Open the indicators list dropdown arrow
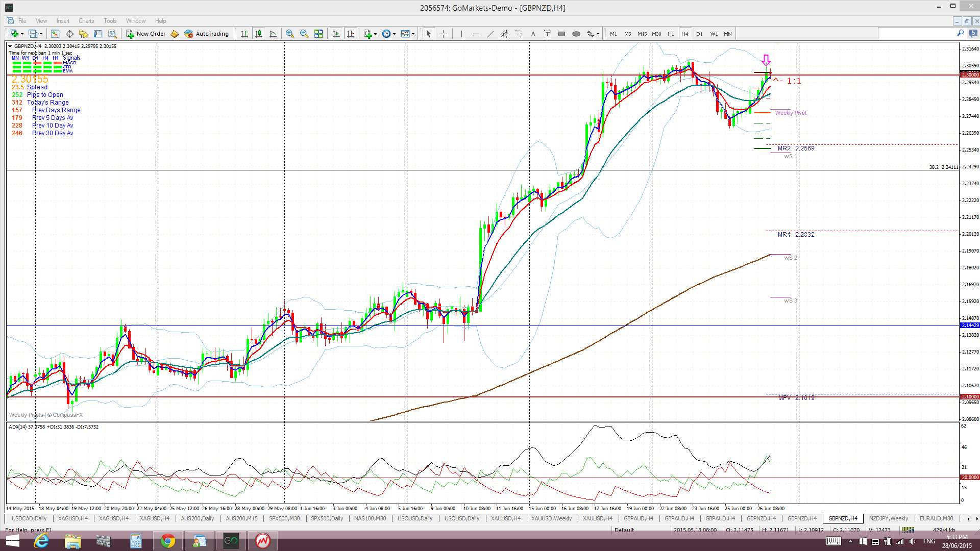Viewport: 980px width, 551px height. tap(375, 34)
